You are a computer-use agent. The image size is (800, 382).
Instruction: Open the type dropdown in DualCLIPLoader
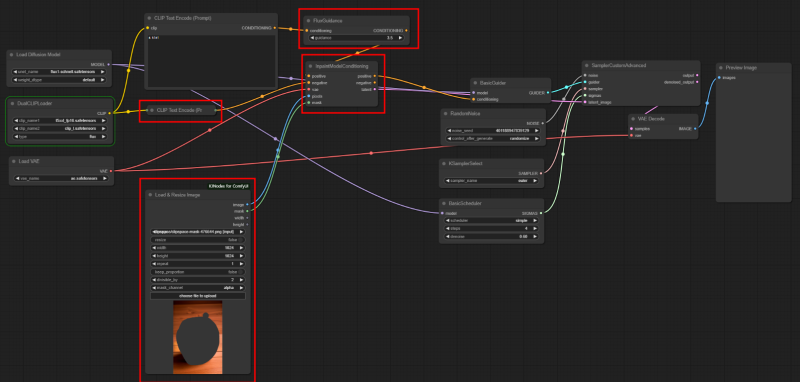[61, 137]
